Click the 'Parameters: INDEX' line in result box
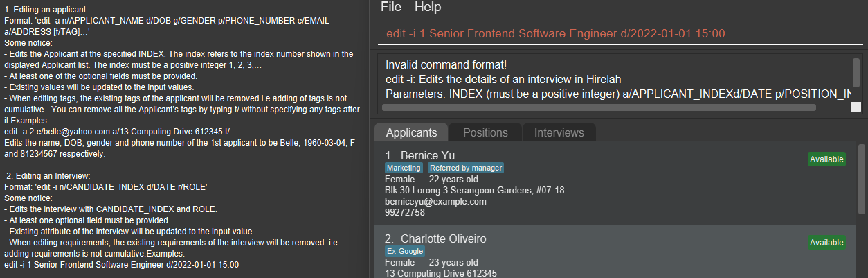The image size is (868, 278). [617, 94]
